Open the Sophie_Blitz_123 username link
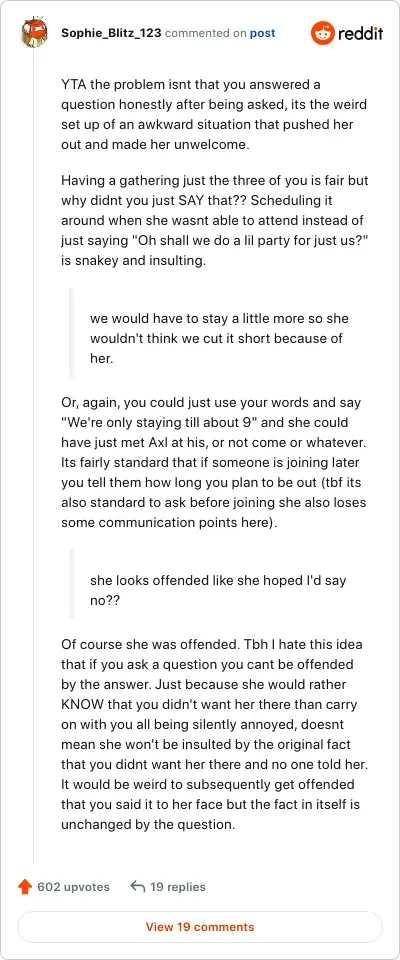The image size is (400, 960). pos(111,33)
